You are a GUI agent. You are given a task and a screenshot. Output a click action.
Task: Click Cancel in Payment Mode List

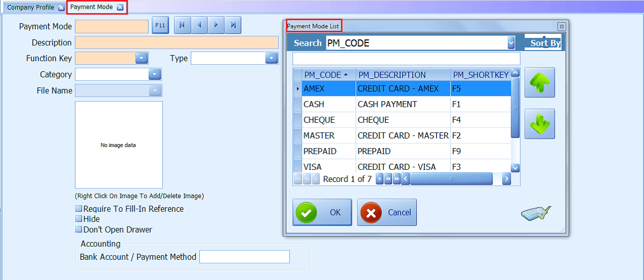[x=387, y=212]
